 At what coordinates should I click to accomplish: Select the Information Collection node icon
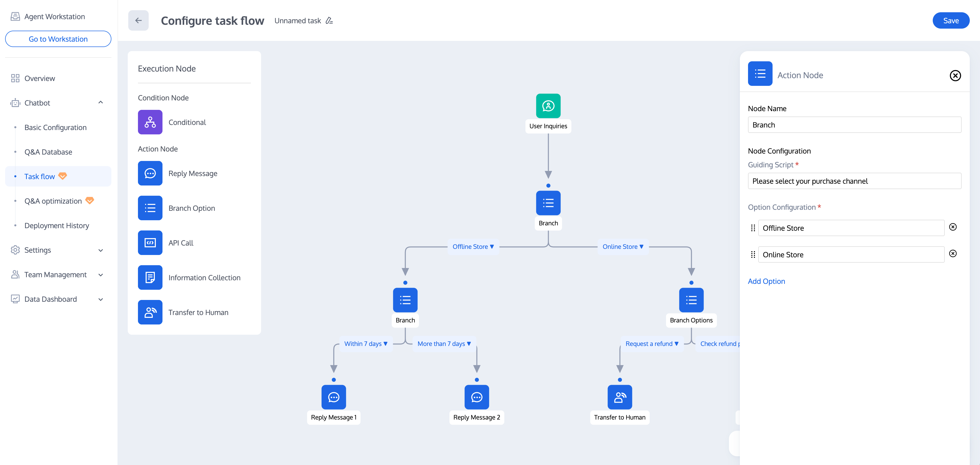pyautogui.click(x=150, y=277)
